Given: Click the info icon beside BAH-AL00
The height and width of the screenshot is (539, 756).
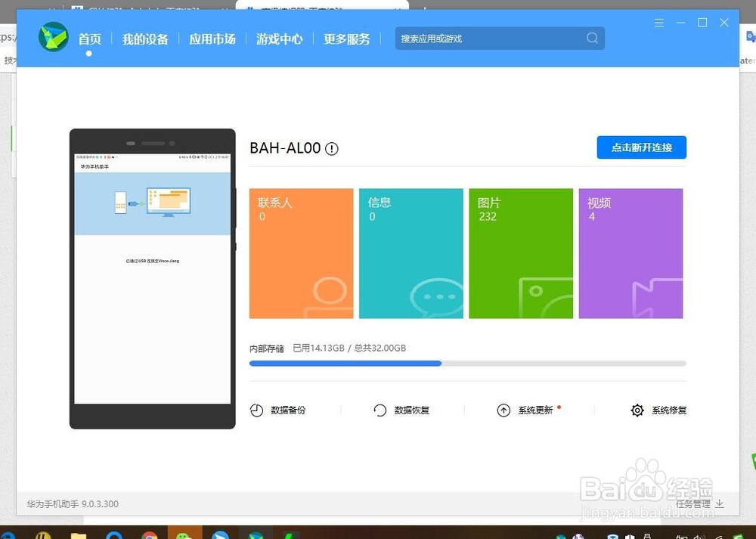Looking at the screenshot, I should (x=332, y=148).
